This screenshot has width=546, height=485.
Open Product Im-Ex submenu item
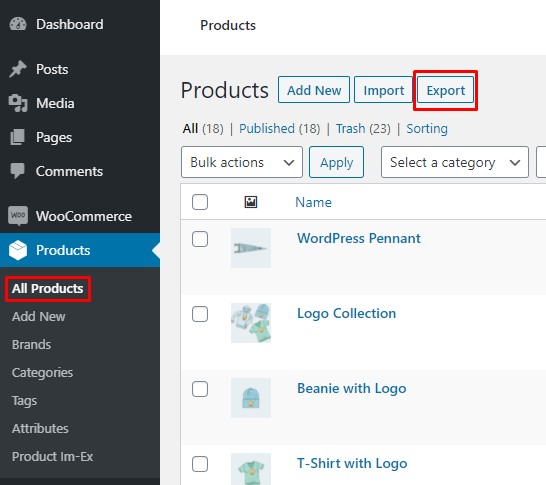[52, 456]
